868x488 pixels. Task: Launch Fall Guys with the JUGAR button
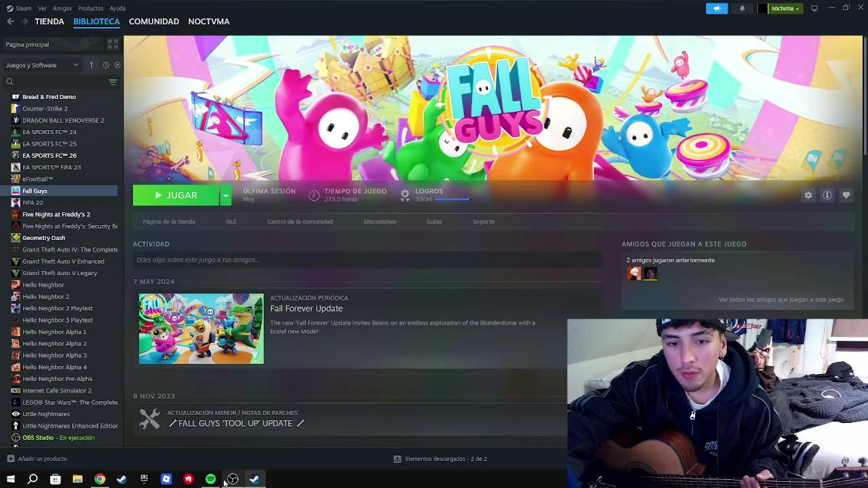(176, 195)
